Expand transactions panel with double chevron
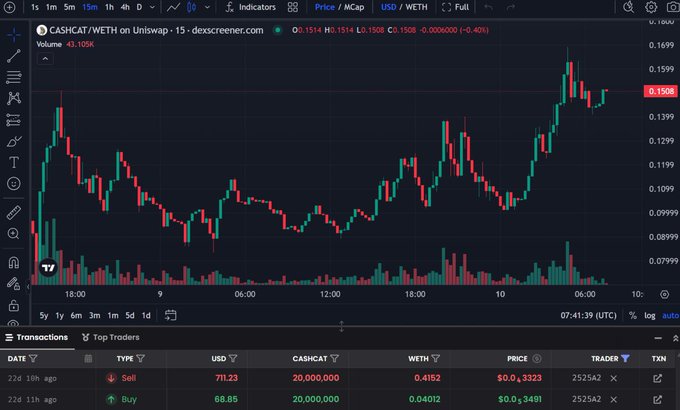The width and height of the screenshot is (680, 410). [675, 338]
